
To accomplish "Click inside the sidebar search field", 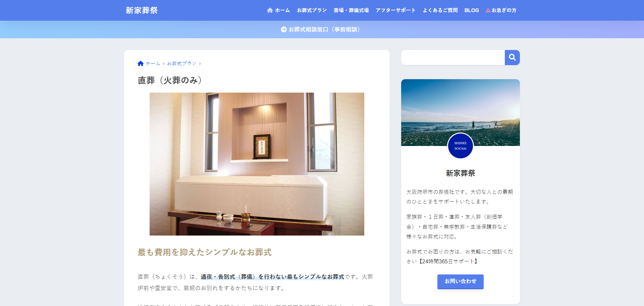I will pyautogui.click(x=453, y=57).
